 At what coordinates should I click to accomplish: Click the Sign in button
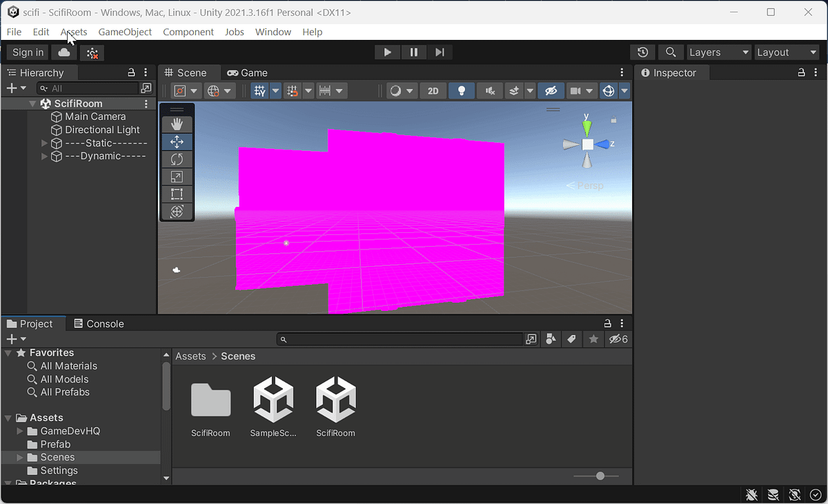27,52
